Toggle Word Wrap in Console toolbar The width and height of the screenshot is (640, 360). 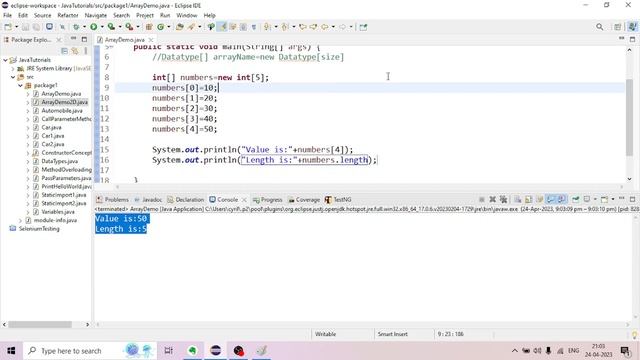coord(540,200)
